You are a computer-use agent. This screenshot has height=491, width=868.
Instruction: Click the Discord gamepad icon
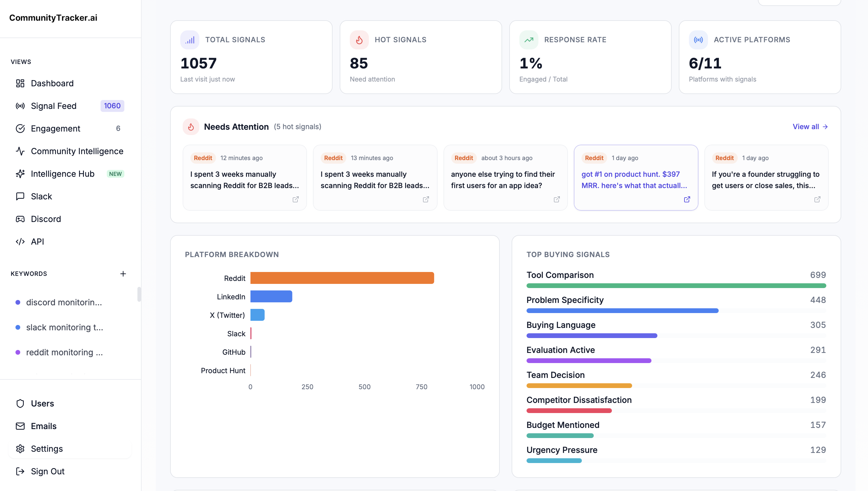(20, 219)
